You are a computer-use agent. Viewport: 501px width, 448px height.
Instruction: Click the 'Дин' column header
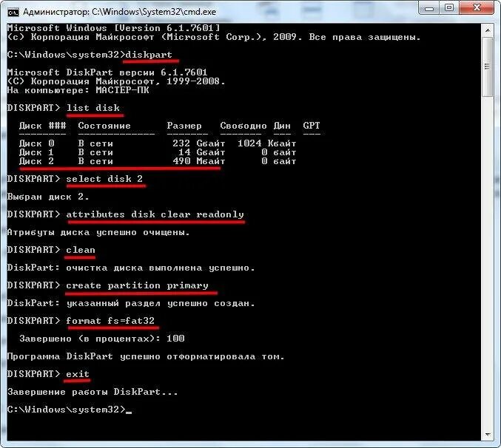[x=282, y=126]
